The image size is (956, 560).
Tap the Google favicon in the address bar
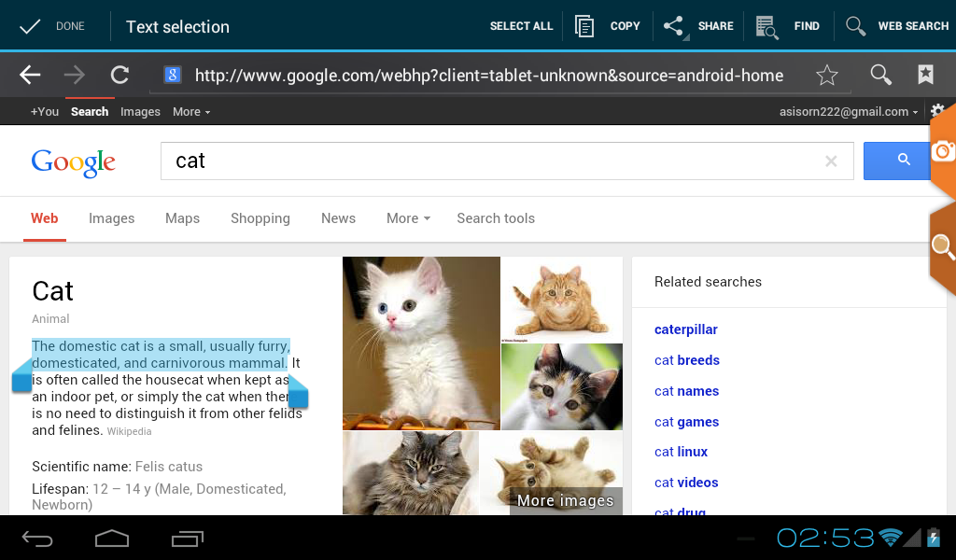pos(173,75)
